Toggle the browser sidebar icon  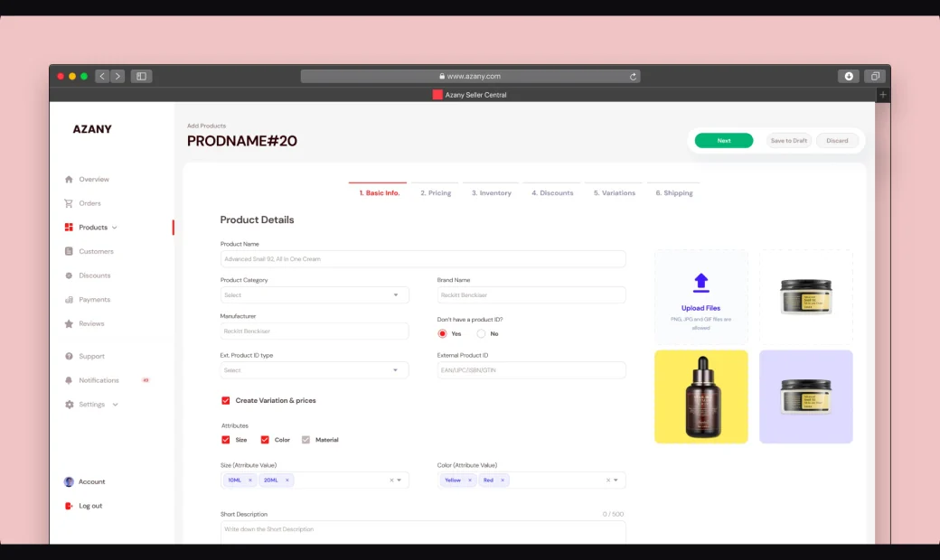(x=142, y=76)
